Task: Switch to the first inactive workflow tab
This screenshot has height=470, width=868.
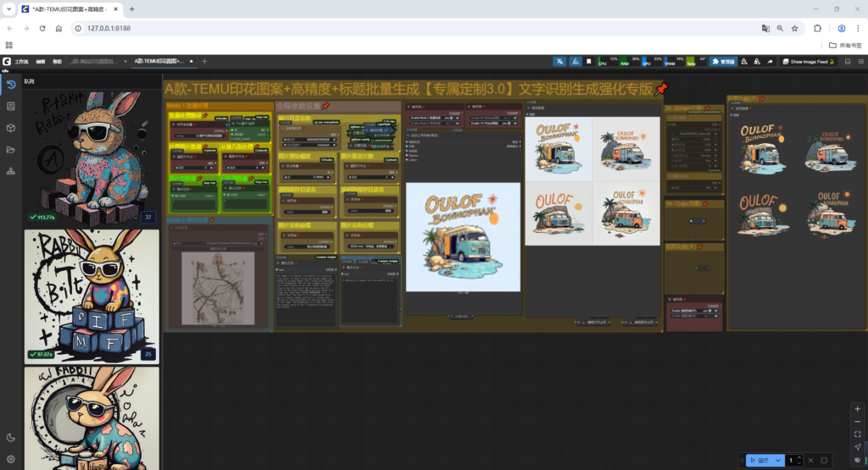Action: 93,62
